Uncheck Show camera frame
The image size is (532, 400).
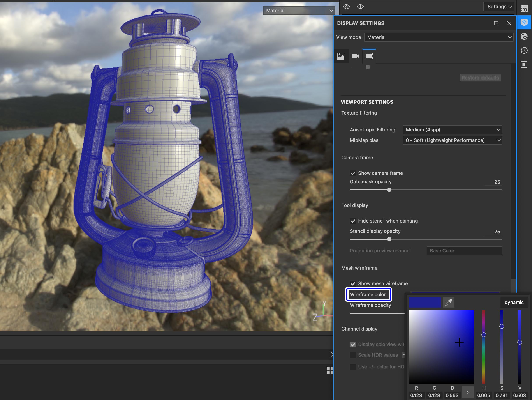(353, 173)
